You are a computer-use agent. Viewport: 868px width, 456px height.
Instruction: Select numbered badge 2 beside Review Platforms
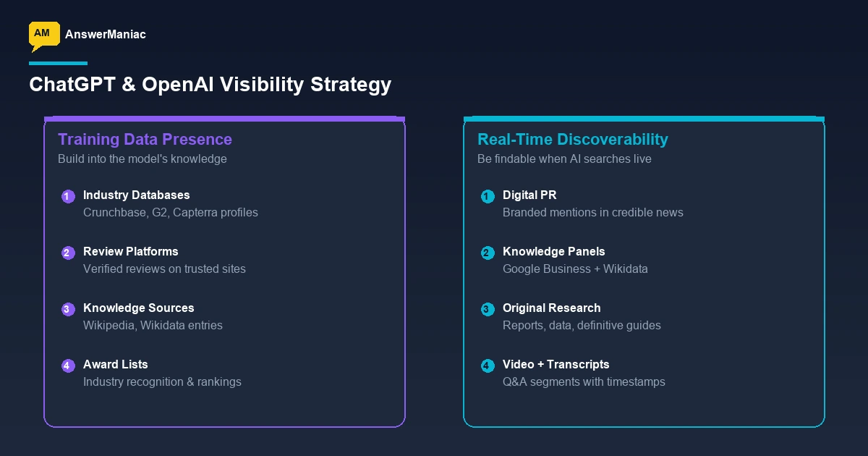click(x=67, y=253)
